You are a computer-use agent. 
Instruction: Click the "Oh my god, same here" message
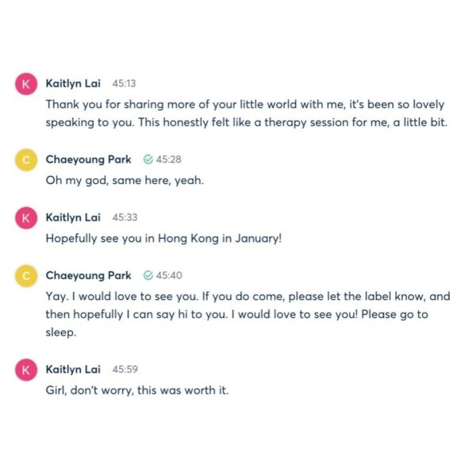pos(125,180)
